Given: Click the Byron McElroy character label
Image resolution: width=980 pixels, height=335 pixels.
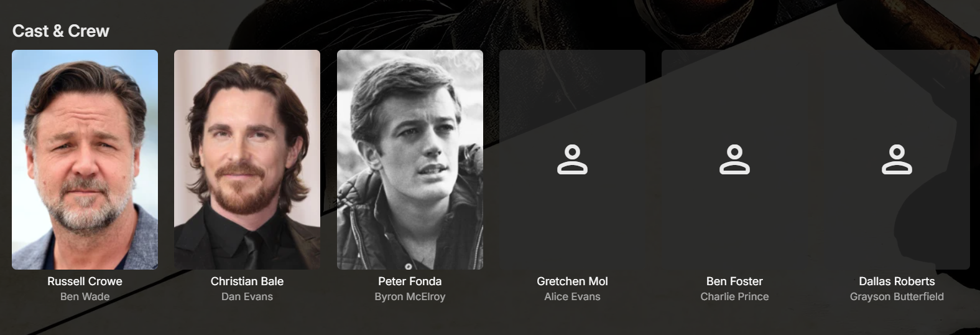Looking at the screenshot, I should (x=410, y=296).
